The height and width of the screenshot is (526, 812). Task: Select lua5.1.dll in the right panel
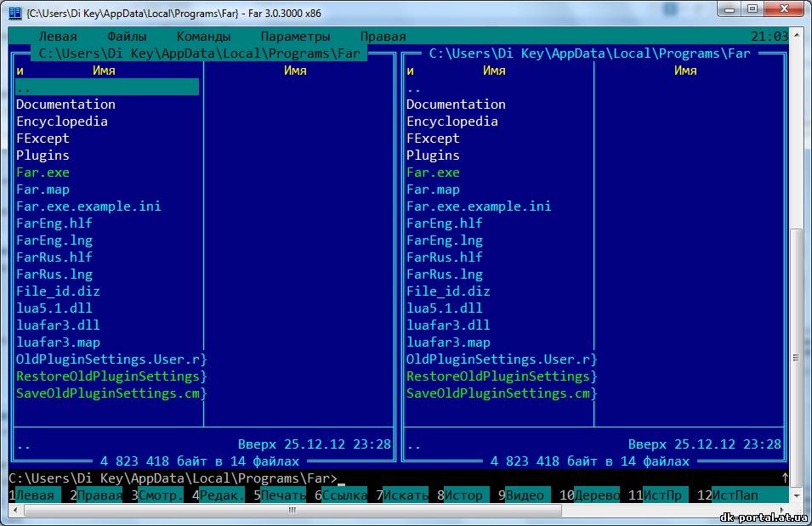click(x=445, y=308)
